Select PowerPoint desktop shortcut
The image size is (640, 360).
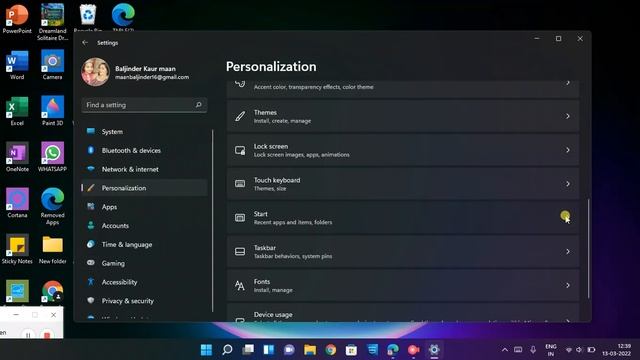tap(17, 19)
